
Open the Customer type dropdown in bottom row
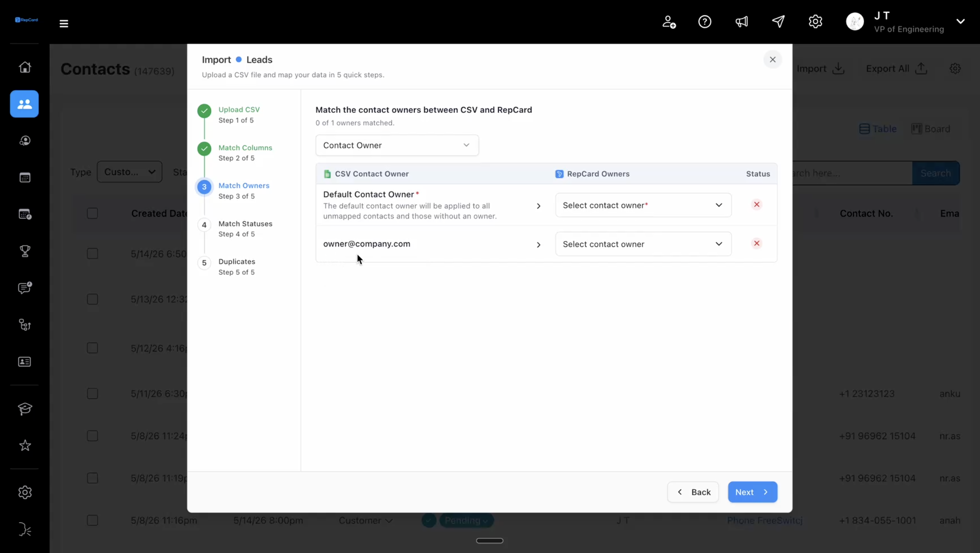(366, 521)
